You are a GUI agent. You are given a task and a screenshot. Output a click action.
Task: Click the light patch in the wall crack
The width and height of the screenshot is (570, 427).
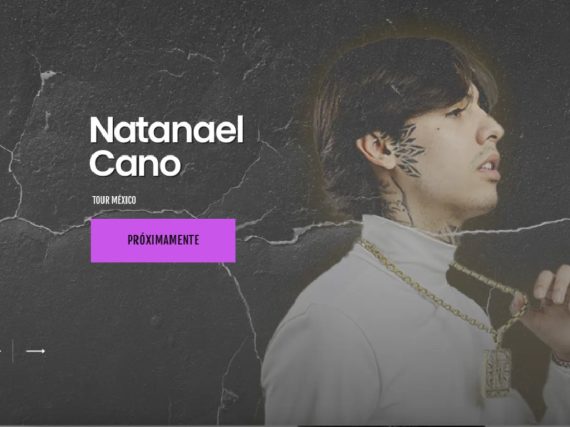(48, 75)
